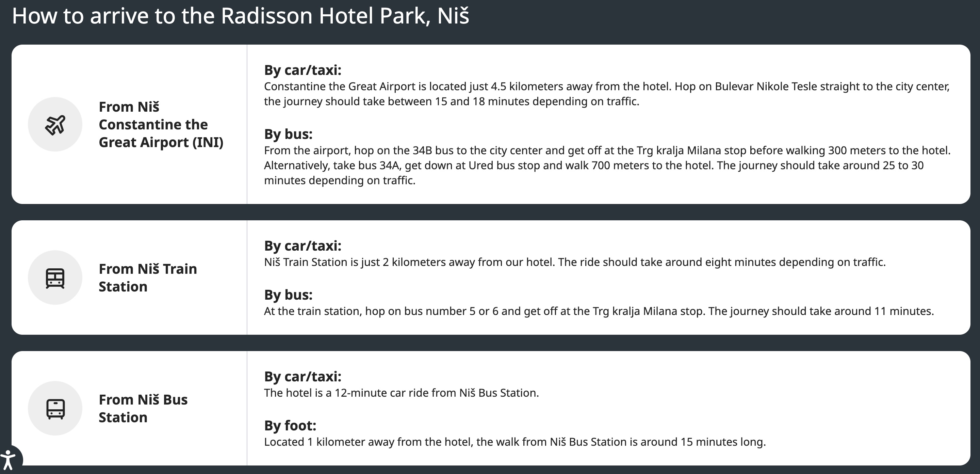Click the By car/taxi heading in bus station card
Image resolution: width=980 pixels, height=474 pixels.
click(303, 377)
